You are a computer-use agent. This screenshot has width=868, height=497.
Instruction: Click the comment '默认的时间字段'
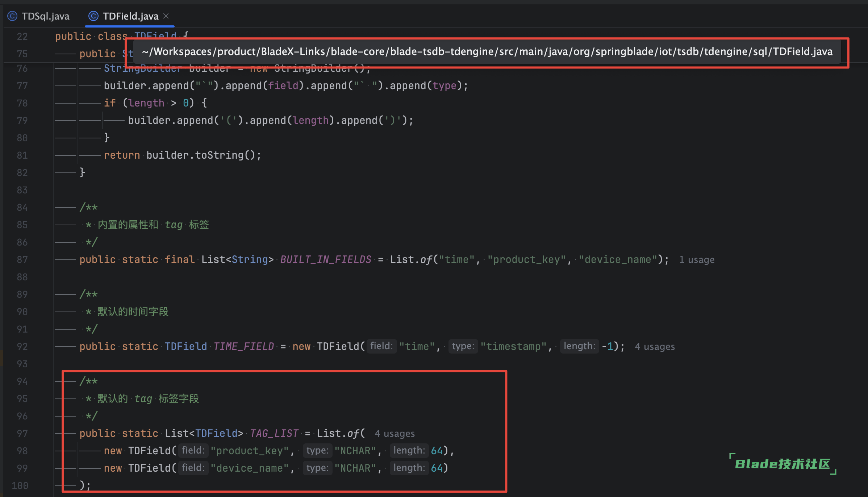133,312
